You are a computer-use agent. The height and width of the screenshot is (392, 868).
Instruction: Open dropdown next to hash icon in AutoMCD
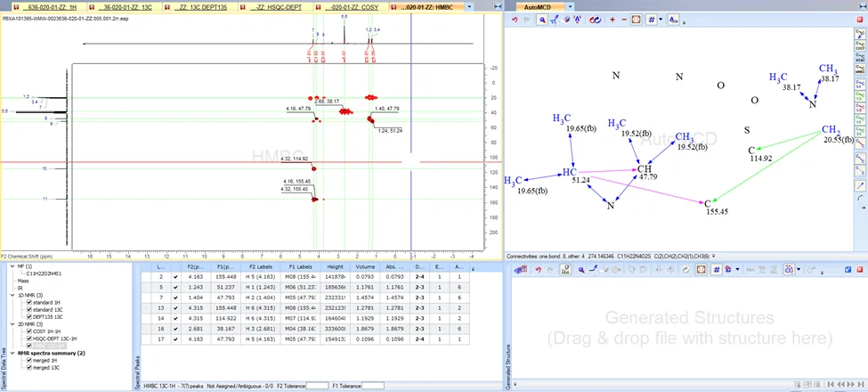pyautogui.click(x=661, y=20)
